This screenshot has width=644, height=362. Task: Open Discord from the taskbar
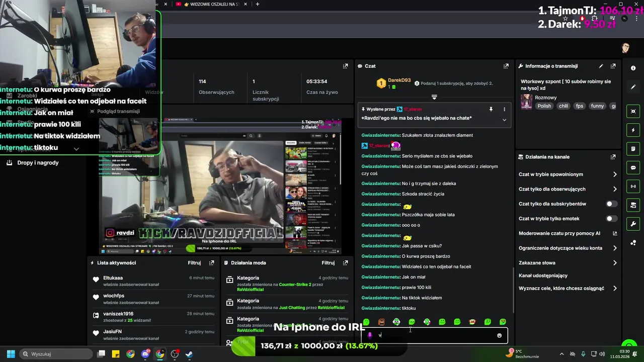[145, 354]
